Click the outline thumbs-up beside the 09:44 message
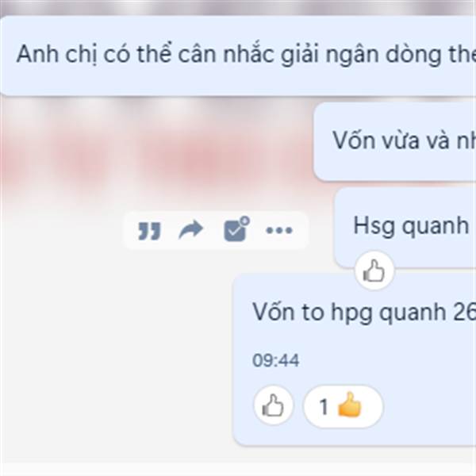476x476 pixels. pos(273,405)
